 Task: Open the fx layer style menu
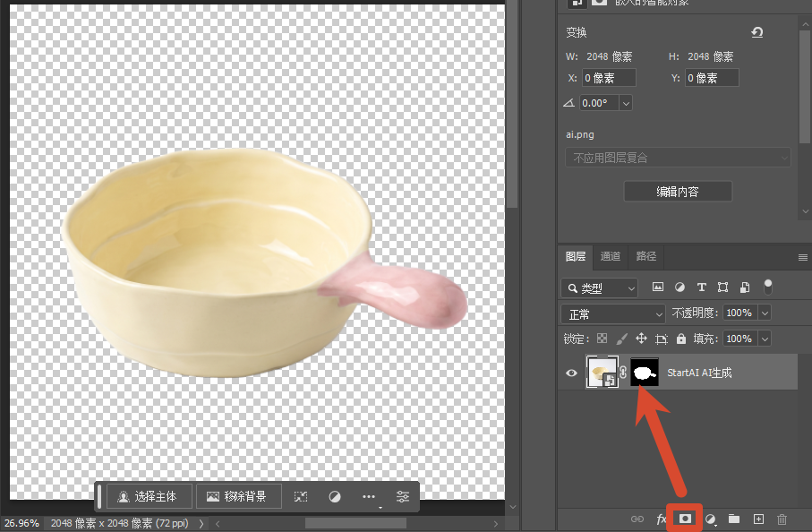pyautogui.click(x=661, y=519)
